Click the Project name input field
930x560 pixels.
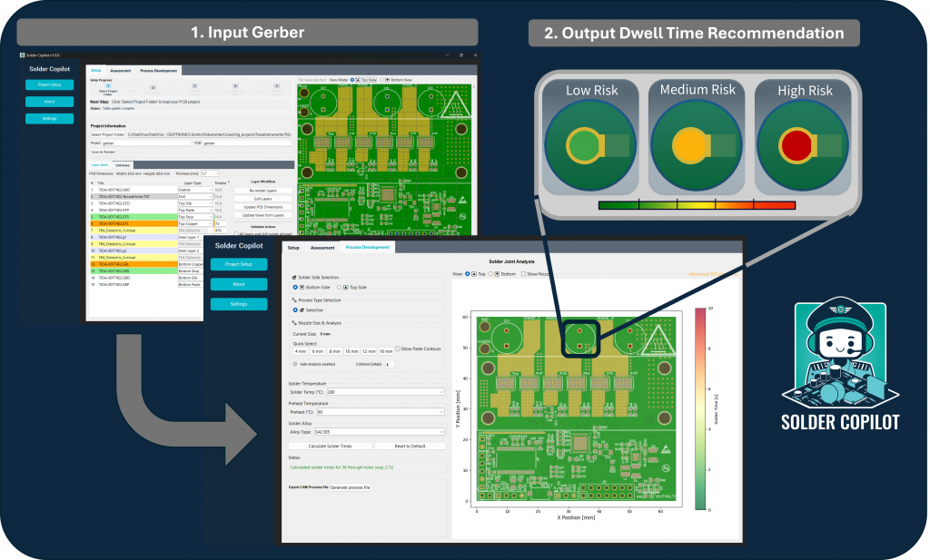click(145, 142)
